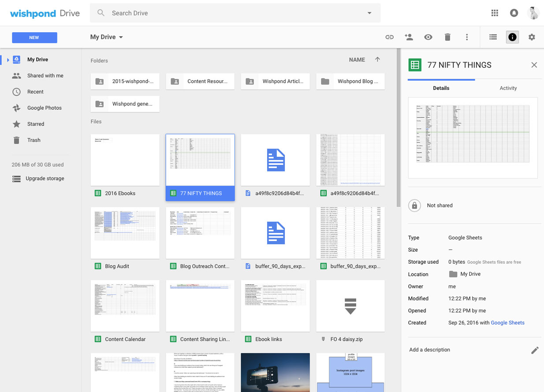Select the buffer_90_days_exp document file
The width and height of the screenshot is (544, 392).
coord(276,240)
